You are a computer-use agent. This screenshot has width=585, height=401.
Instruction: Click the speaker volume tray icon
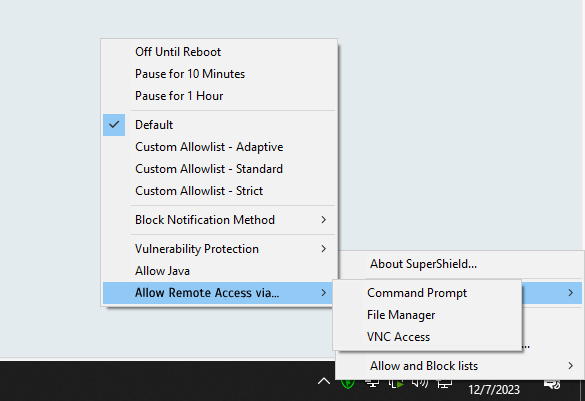coord(420,383)
